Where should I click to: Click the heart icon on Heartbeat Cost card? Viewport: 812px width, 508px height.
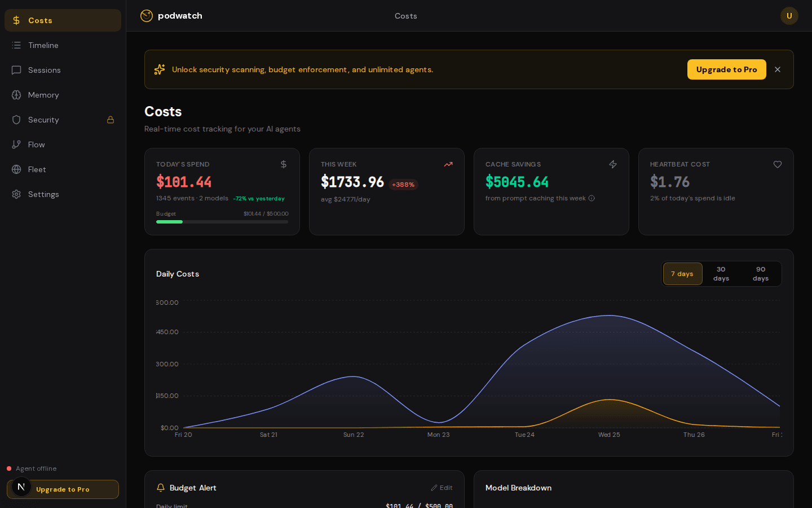pos(778,164)
